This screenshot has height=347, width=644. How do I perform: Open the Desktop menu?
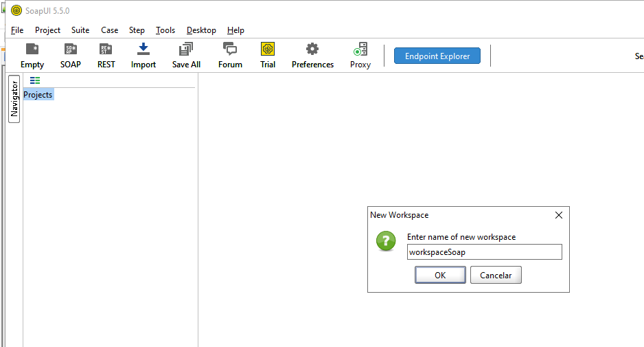tap(201, 30)
